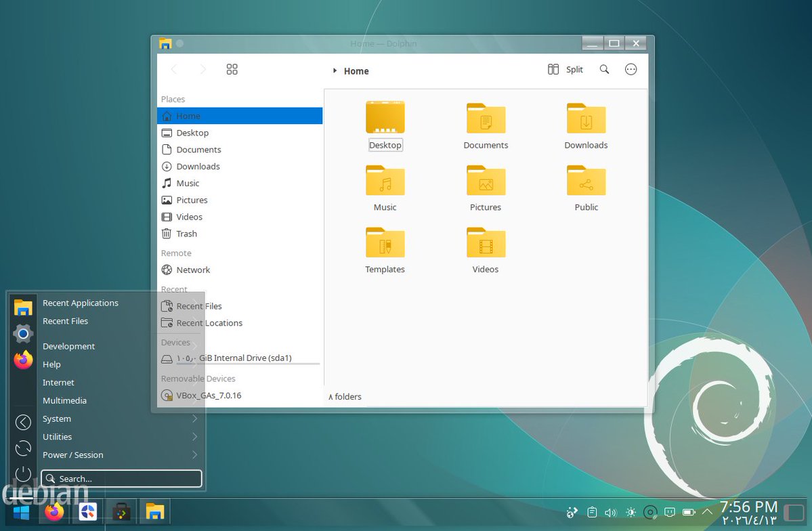Screen dimensions: 812x531
Task: Open volume speaker tray icon
Action: [611, 512]
